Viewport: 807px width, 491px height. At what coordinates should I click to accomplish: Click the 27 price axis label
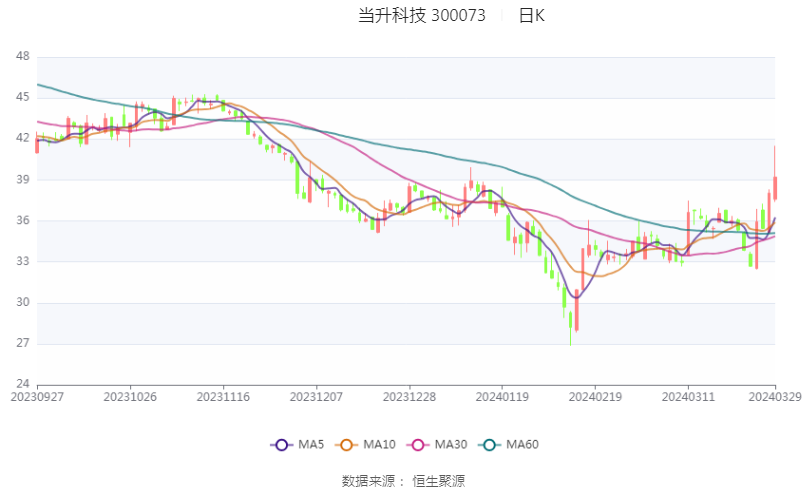(23, 343)
